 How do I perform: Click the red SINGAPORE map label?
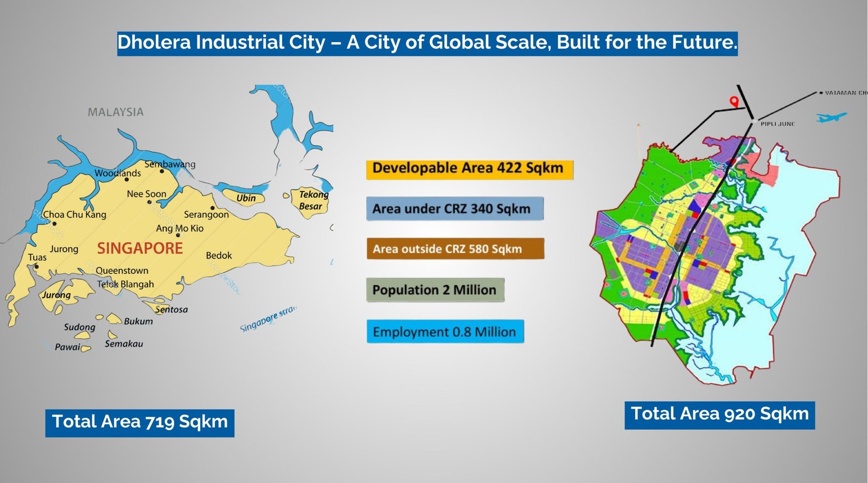[140, 248]
